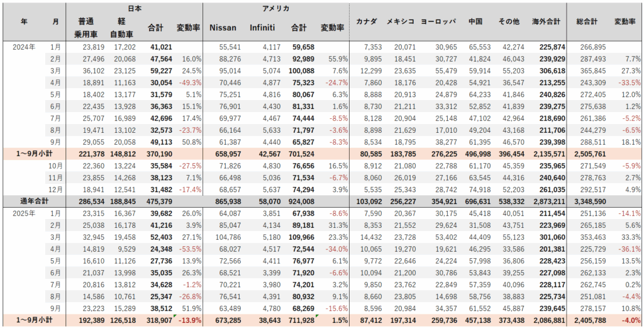
Task: Select the America total cell 924,008
Action: click(301, 201)
